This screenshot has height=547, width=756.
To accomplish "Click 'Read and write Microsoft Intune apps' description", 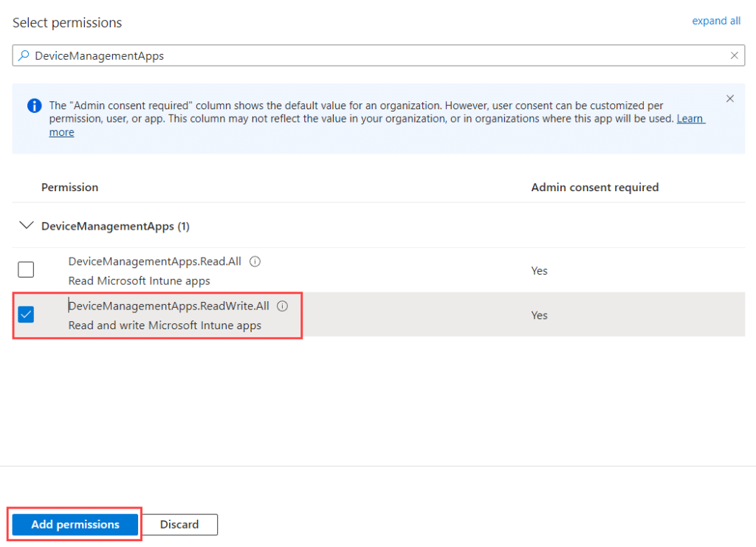I will pos(165,326).
